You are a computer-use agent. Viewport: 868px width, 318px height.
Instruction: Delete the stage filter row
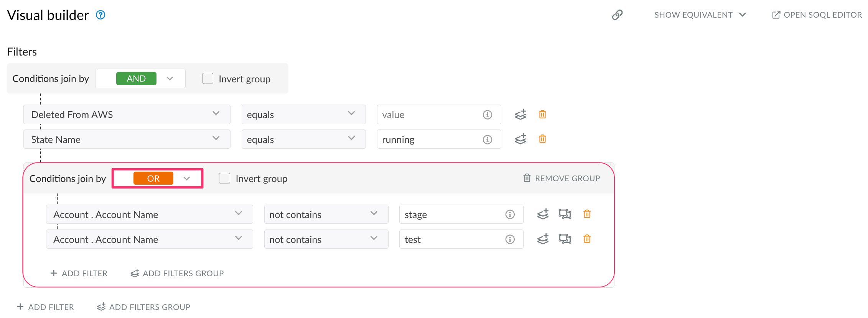[x=587, y=214]
